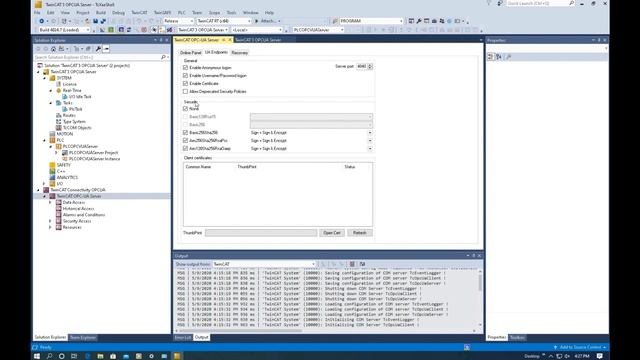Click the Properties panel Categorized icon

491,57
